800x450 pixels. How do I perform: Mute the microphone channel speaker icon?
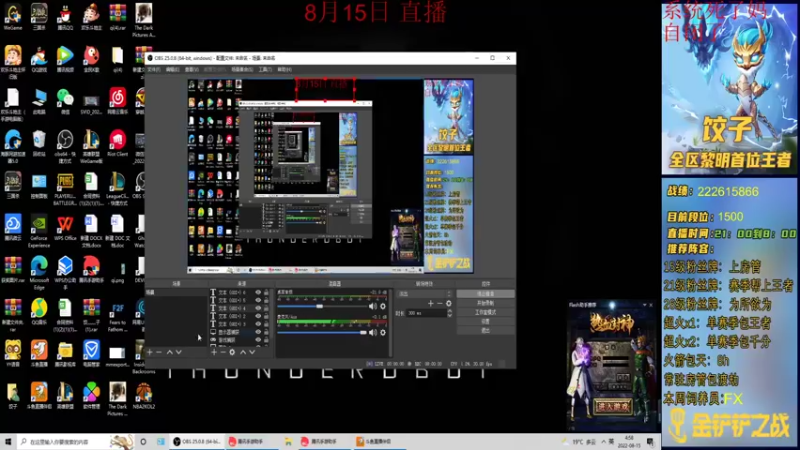tap(372, 333)
